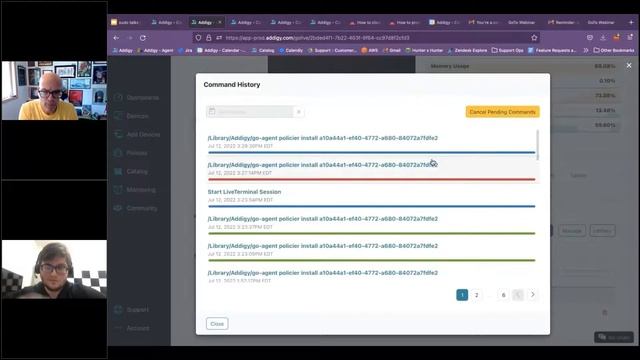Click the calendar icon in date filter
Image resolution: width=640 pixels, height=360 pixels.
tap(212, 111)
